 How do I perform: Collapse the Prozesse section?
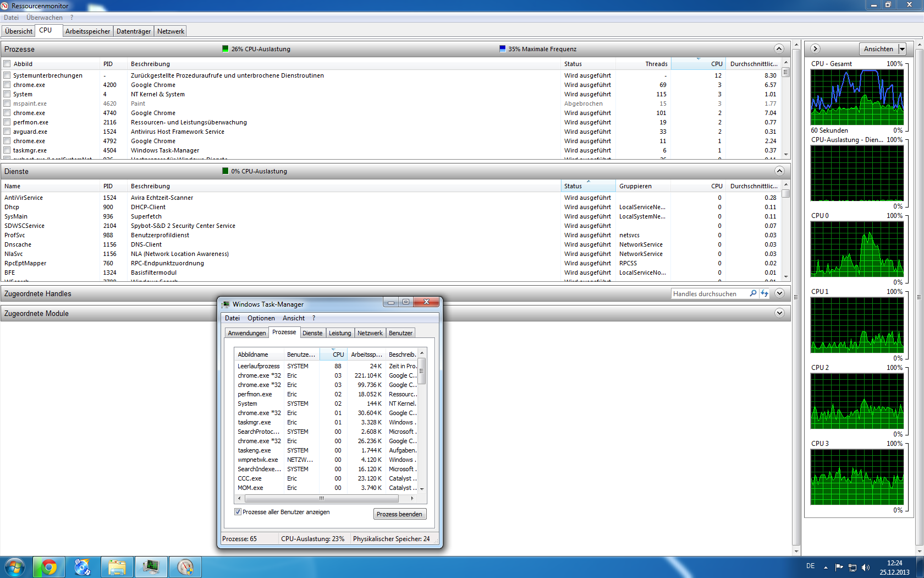[x=779, y=49]
